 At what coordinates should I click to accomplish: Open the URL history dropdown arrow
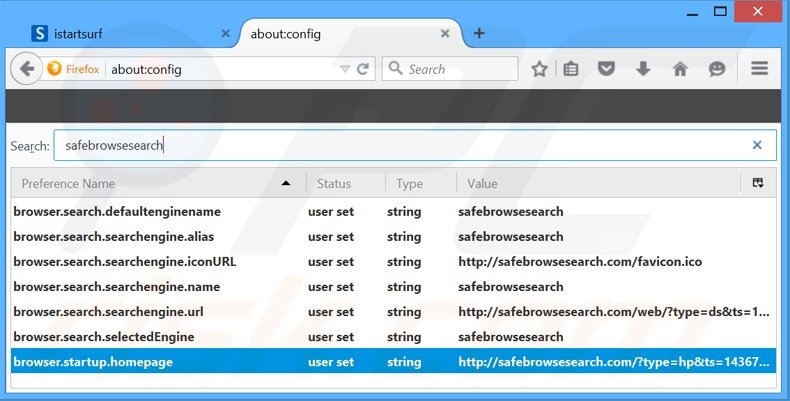[x=345, y=69]
